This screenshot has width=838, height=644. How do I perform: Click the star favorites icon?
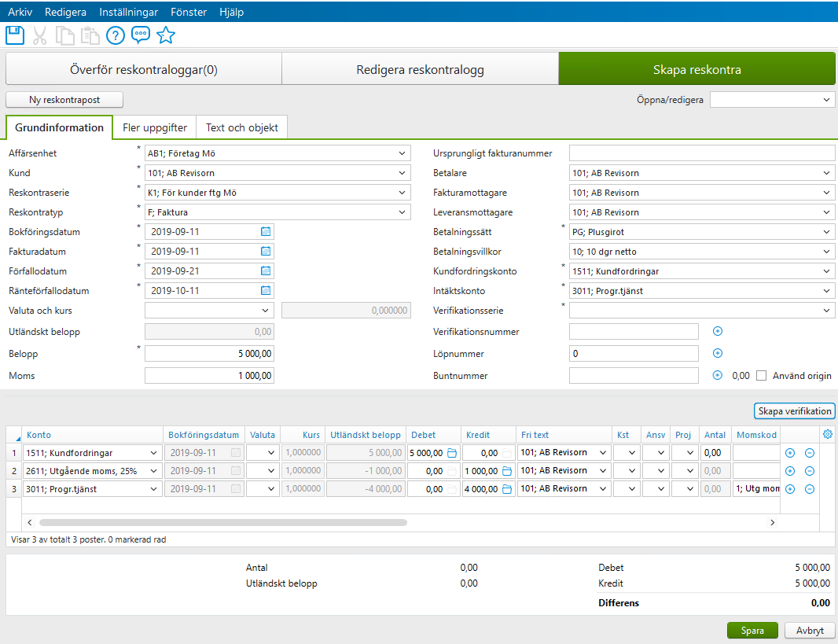click(166, 35)
